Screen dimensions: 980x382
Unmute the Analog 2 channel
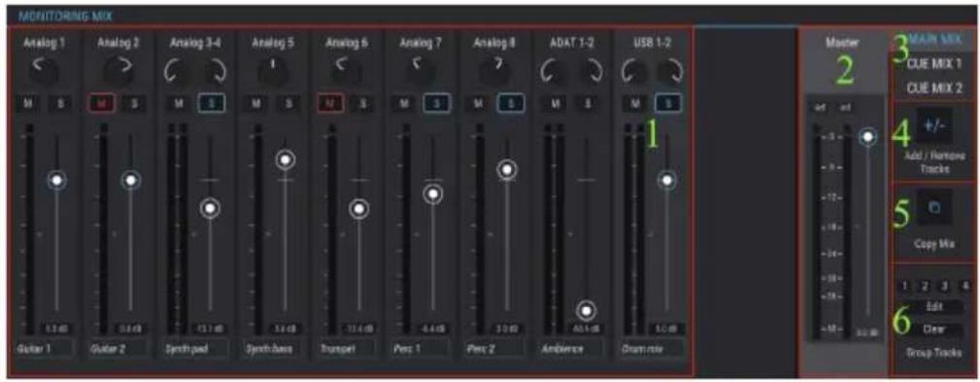[103, 103]
